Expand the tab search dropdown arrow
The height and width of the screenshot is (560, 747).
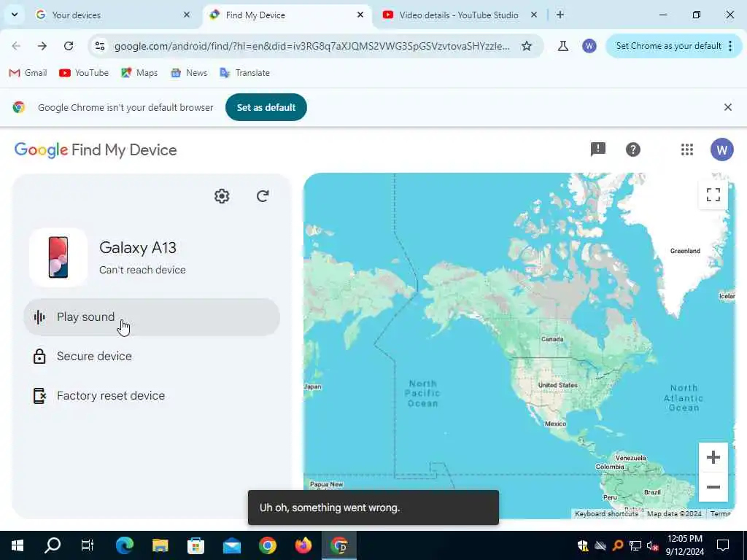15,15
